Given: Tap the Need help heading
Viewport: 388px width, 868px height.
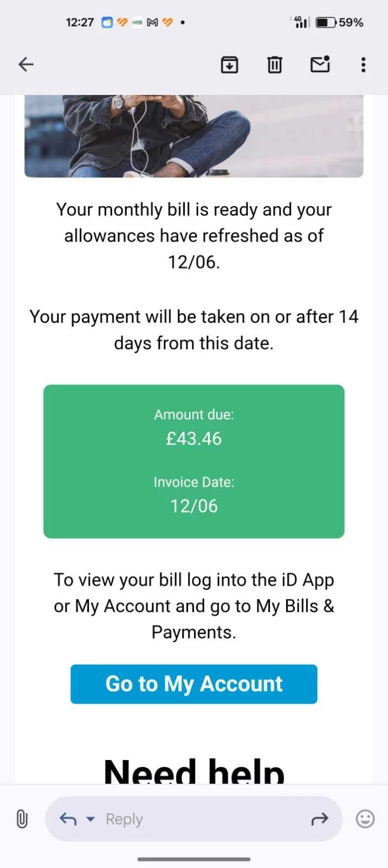Looking at the screenshot, I should pyautogui.click(x=194, y=770).
